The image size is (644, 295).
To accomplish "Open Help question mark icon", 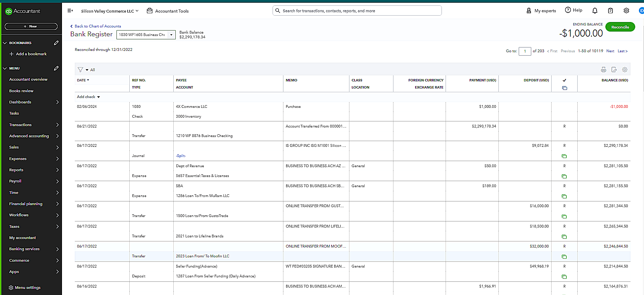I will (x=568, y=10).
